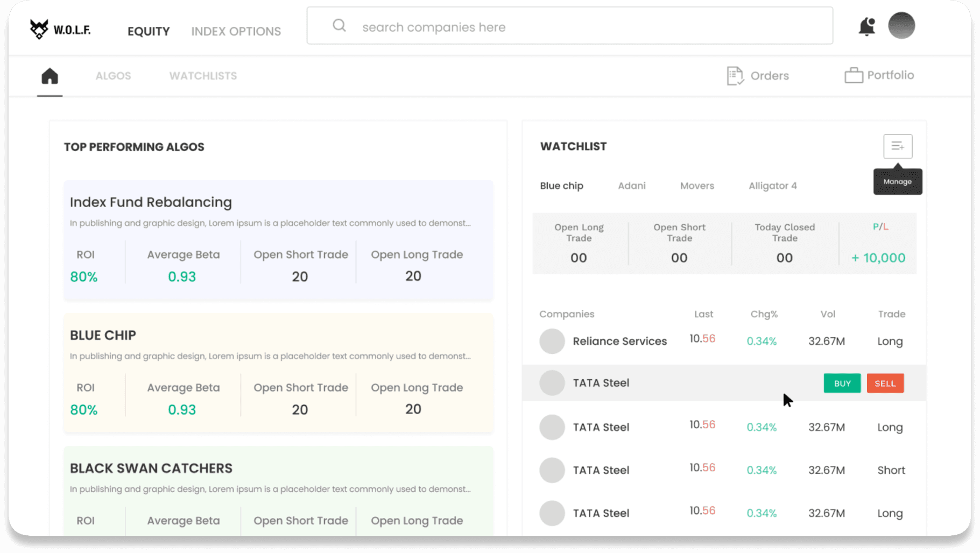Click BUY for TATA Steel

[842, 384]
